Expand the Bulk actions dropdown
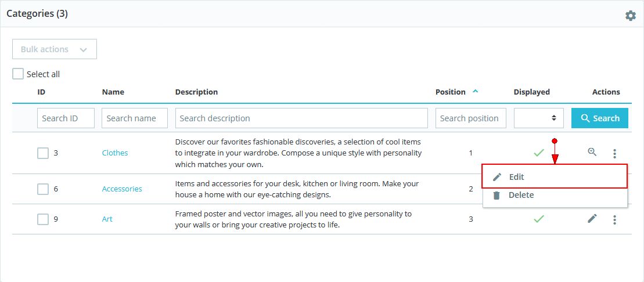Image resolution: width=644 pixels, height=282 pixels. [x=55, y=49]
